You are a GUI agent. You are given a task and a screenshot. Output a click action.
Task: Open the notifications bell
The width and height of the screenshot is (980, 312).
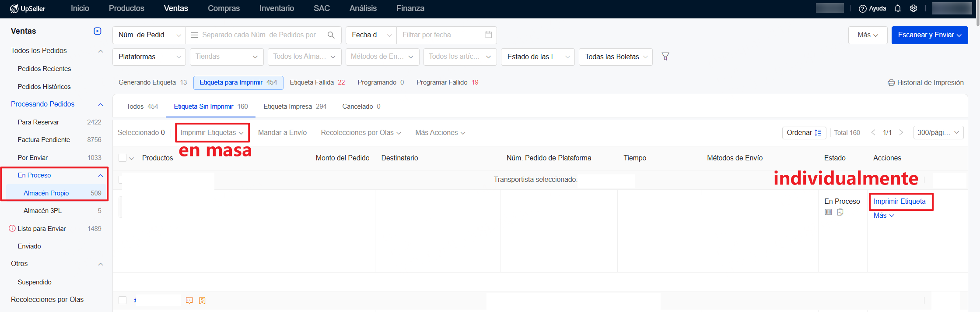point(898,8)
